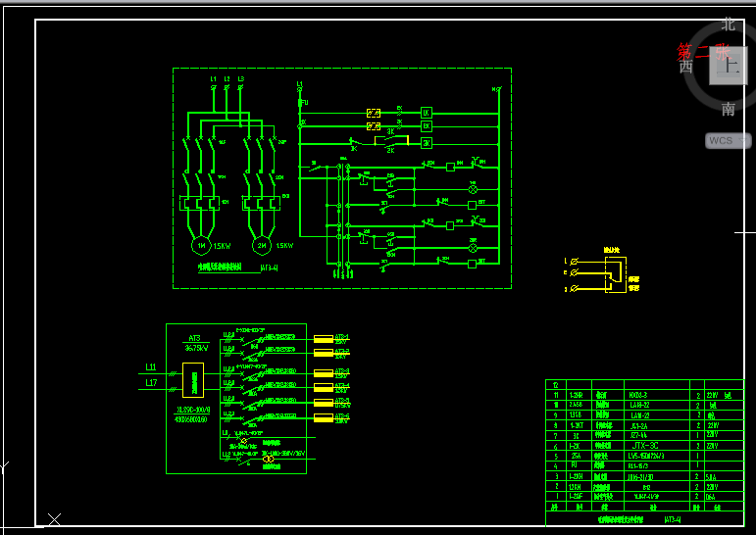Viewport: 756px width, 535px height.
Task: Select the yellow transformer symbol in AT3 panel
Action: (x=269, y=460)
